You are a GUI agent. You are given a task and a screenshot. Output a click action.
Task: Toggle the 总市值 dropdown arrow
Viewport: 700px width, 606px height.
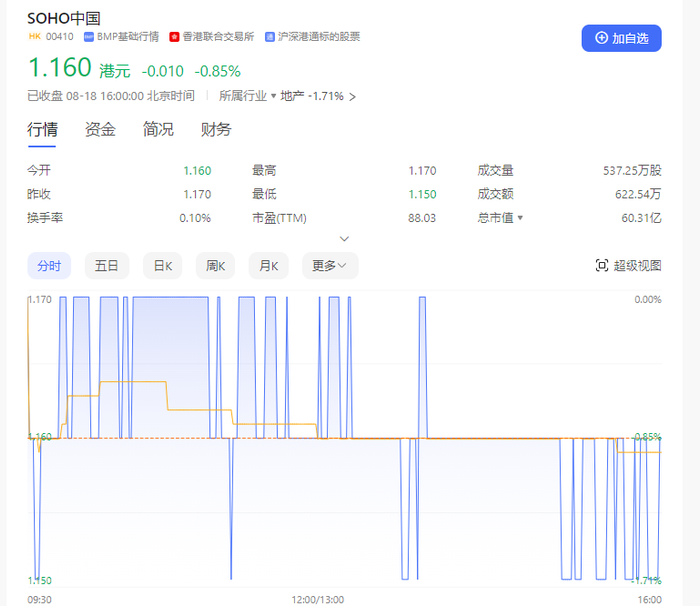520,218
